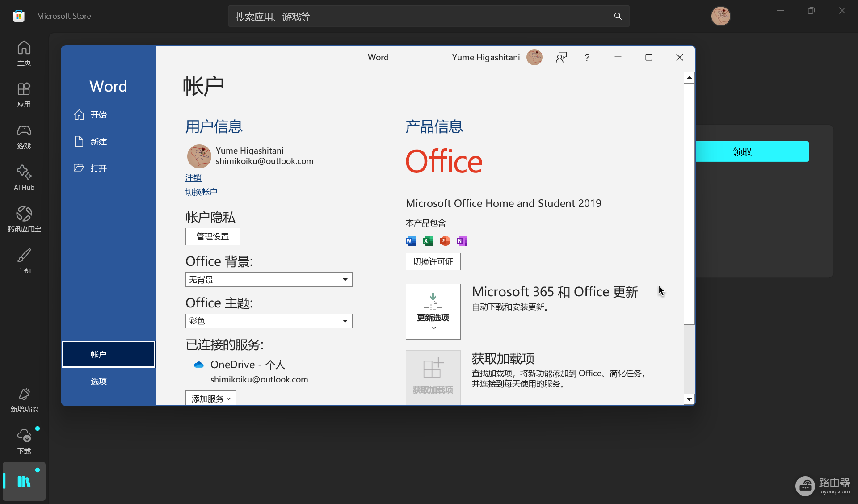The width and height of the screenshot is (858, 504).
Task: Open the Library icon at sidebar bottom
Action: [24, 481]
